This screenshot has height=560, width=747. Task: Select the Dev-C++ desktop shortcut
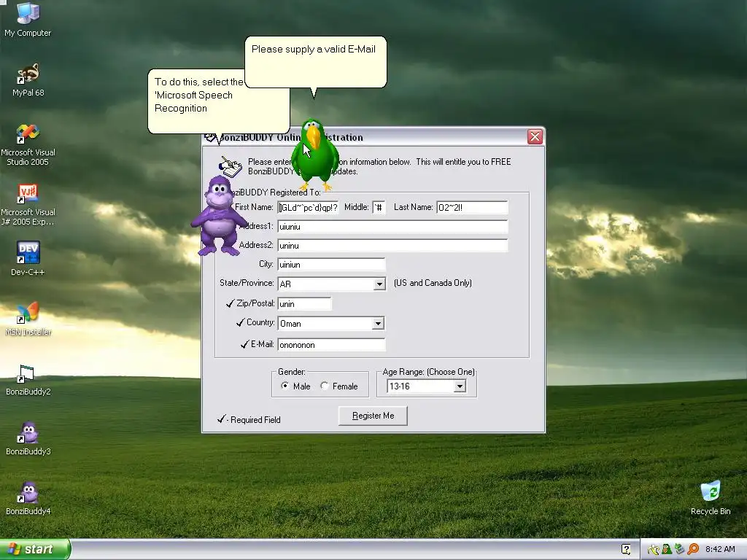coord(28,259)
